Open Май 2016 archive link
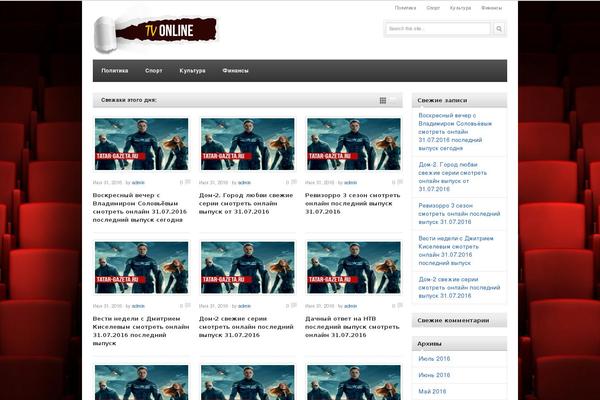The height and width of the screenshot is (400, 600). (432, 392)
